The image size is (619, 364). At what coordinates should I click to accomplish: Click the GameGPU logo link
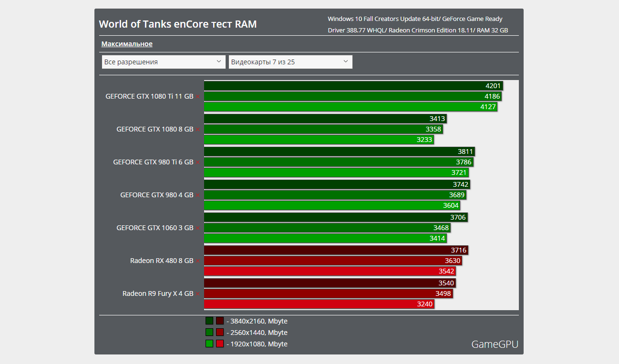495,344
